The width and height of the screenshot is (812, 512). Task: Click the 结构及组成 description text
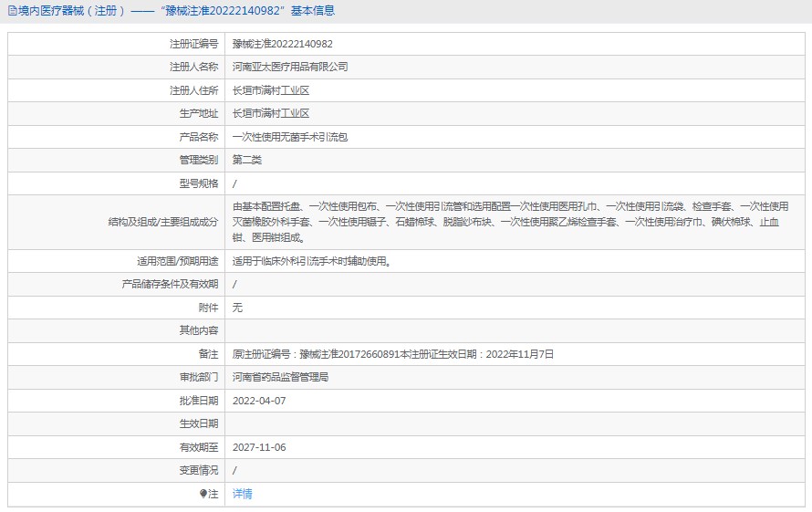point(510,221)
